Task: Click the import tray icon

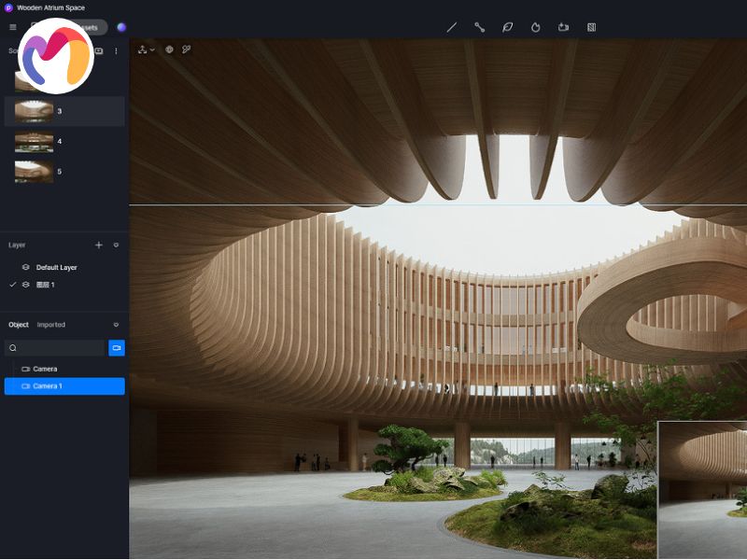Action: click(x=563, y=27)
